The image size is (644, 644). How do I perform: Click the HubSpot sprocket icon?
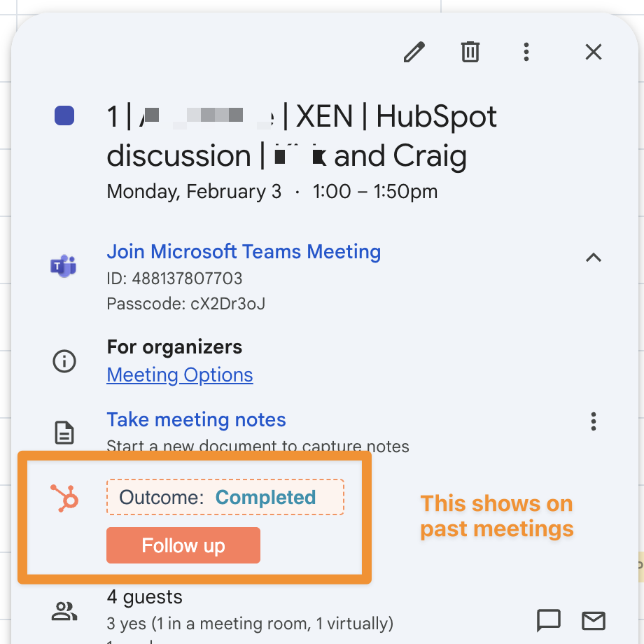coord(64,498)
